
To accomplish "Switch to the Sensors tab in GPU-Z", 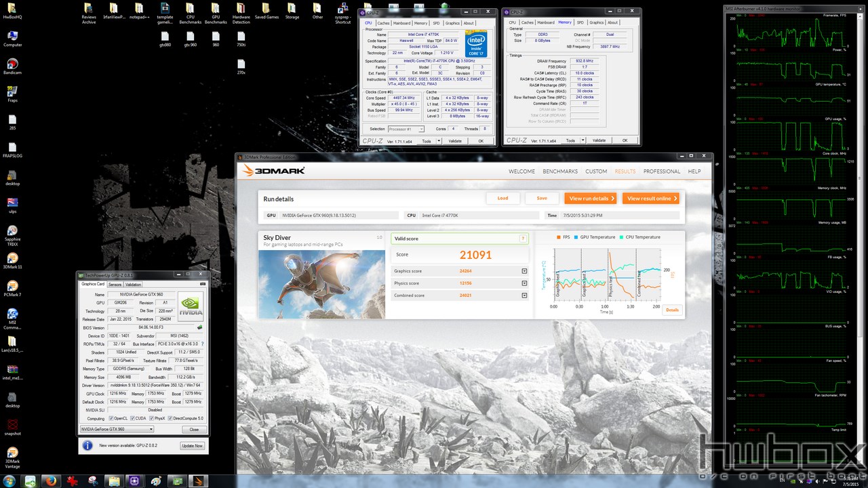I will 115,285.
